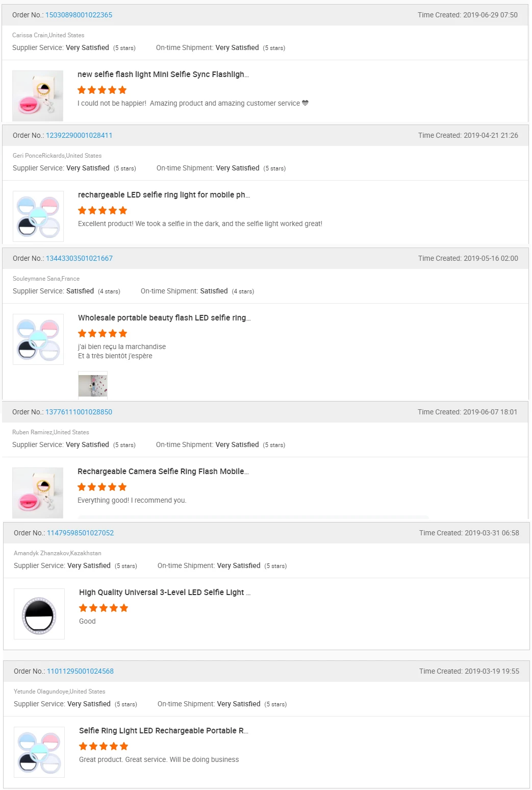Screen dimensions: 532x790
Task: Open 'Wholesale portable beauty flash LED selfie ring' product
Action: point(164,318)
